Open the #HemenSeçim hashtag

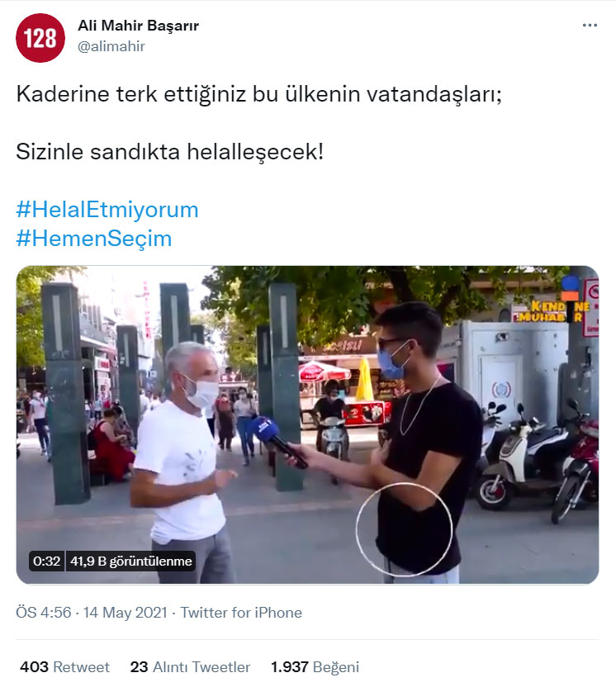(94, 239)
